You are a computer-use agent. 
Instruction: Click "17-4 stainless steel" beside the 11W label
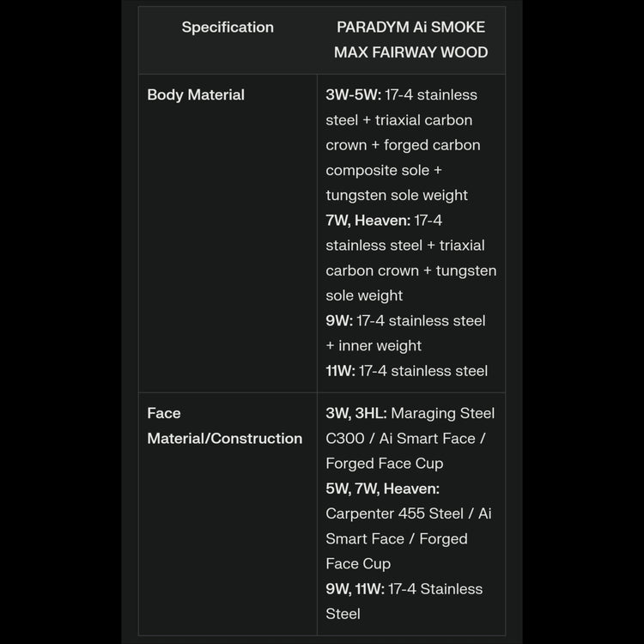pos(423,371)
